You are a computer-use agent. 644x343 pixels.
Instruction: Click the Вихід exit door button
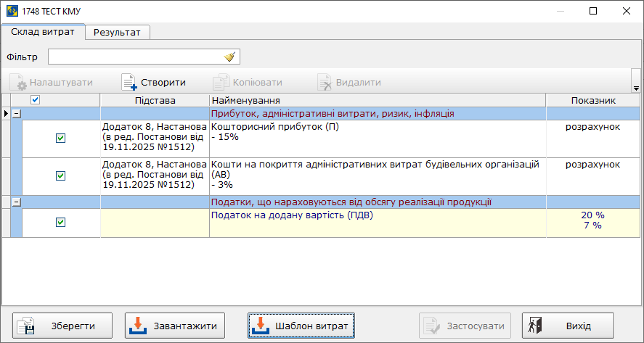568,326
